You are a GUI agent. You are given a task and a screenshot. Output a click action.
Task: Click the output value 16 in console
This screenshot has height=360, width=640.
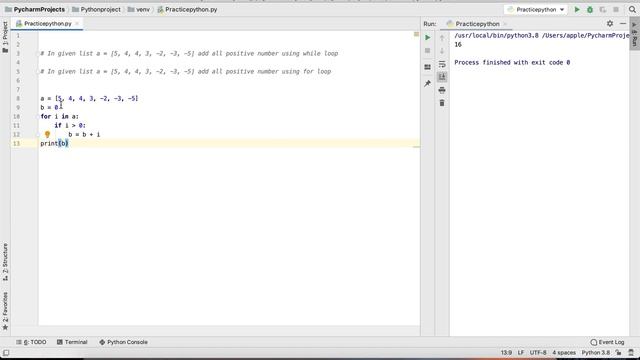click(458, 44)
